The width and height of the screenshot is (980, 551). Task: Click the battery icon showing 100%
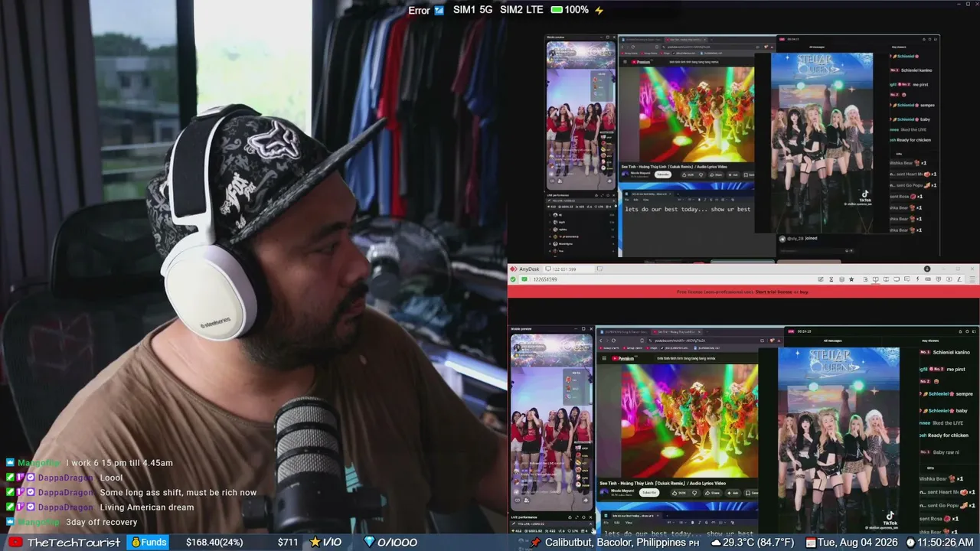(557, 10)
